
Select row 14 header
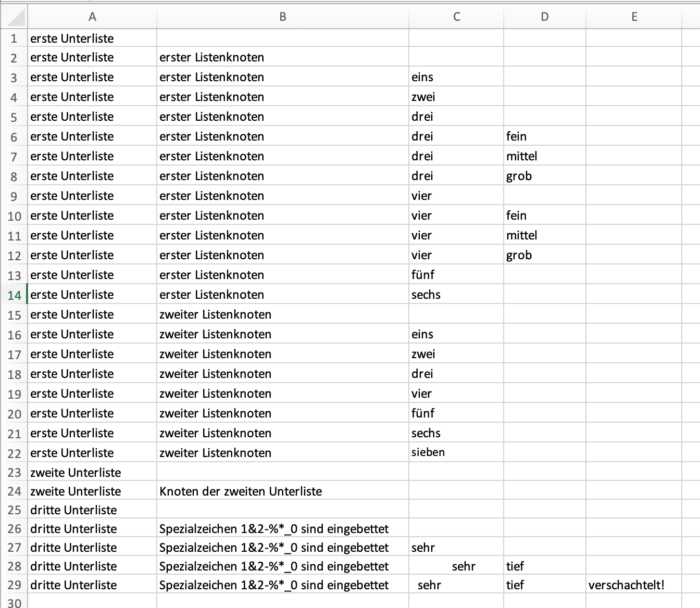[14, 295]
